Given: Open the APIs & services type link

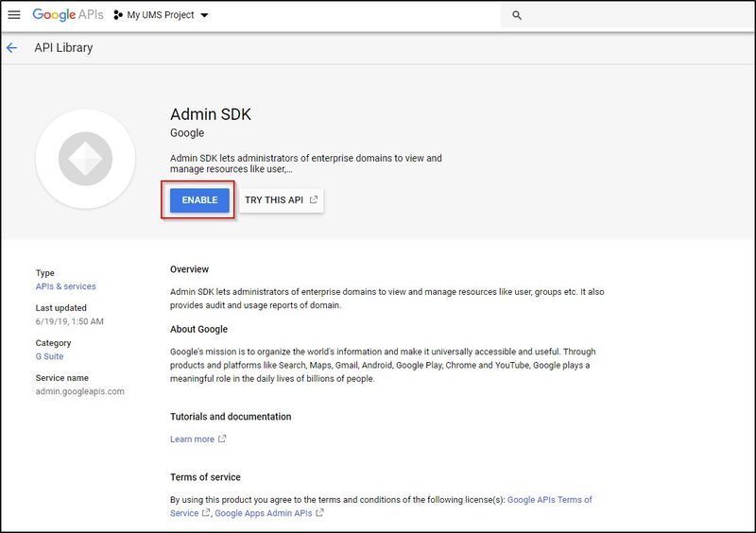Looking at the screenshot, I should coord(65,286).
